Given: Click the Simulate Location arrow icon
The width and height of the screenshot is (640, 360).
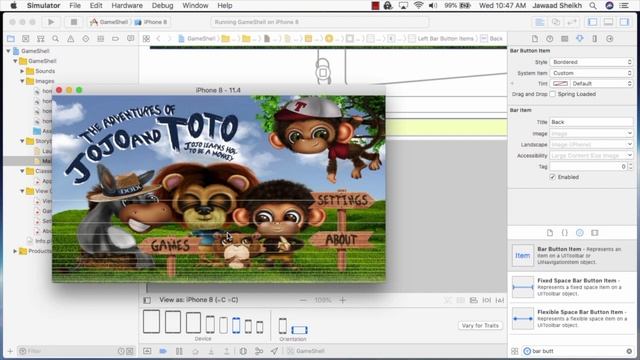Looking at the screenshot, I should click(274, 351).
